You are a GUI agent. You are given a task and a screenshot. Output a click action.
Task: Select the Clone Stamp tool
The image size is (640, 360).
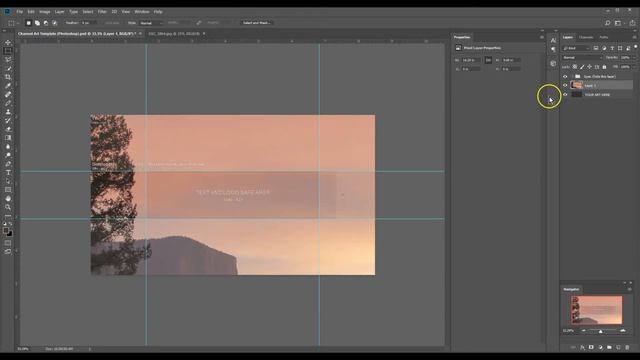(x=8, y=112)
